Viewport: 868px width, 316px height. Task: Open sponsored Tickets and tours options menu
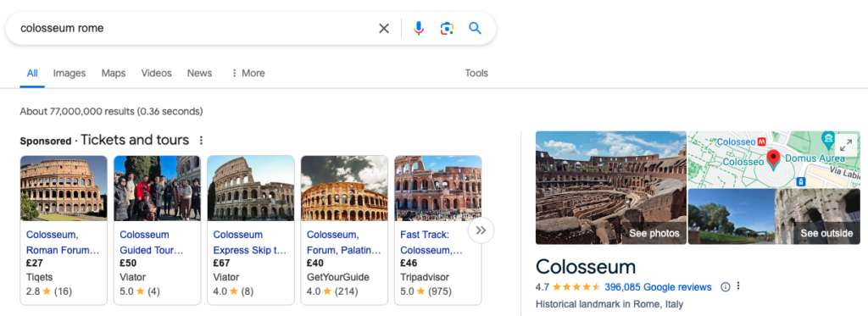(x=202, y=141)
